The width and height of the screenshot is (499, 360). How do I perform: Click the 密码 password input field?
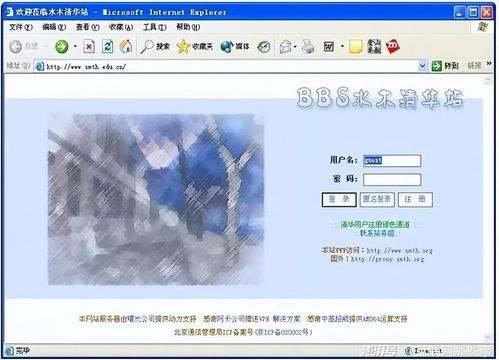click(x=392, y=180)
